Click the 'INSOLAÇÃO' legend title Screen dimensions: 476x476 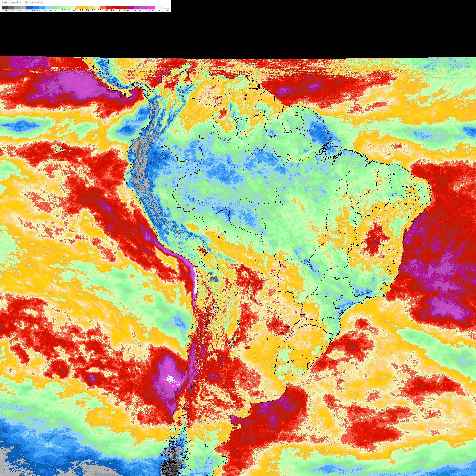[12, 2]
